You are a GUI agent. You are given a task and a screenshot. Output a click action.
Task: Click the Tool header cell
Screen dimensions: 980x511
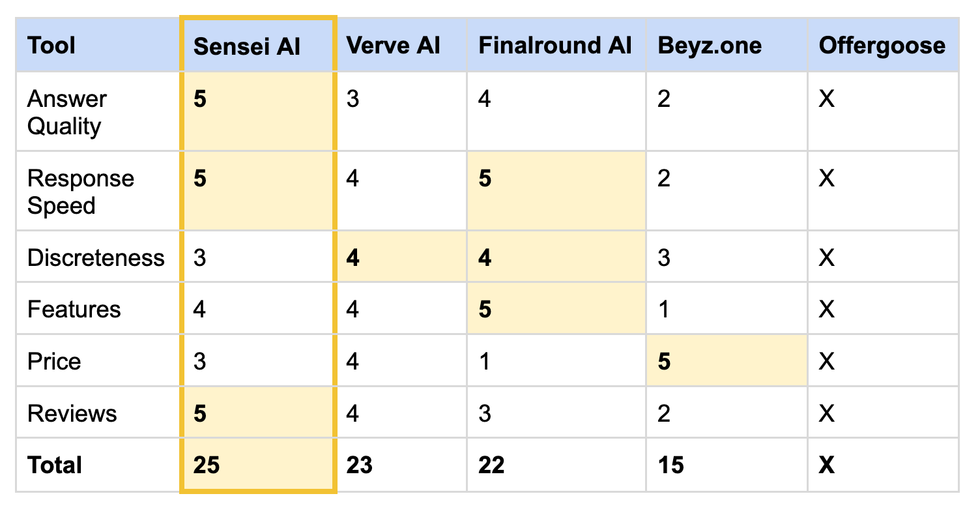[x=51, y=46]
